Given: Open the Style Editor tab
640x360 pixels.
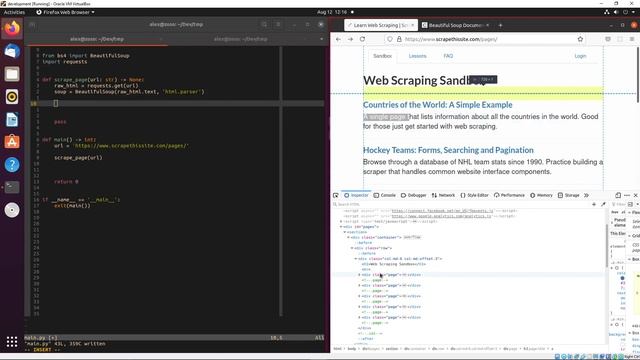Looking at the screenshot, I should pyautogui.click(x=474, y=196).
